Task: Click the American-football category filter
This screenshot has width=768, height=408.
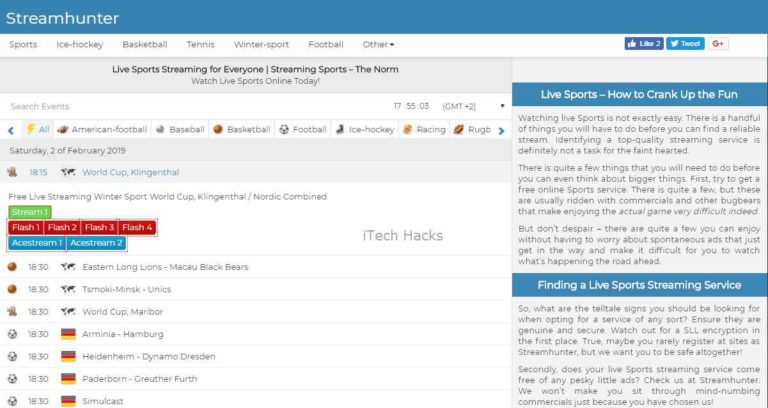Action: [x=102, y=129]
